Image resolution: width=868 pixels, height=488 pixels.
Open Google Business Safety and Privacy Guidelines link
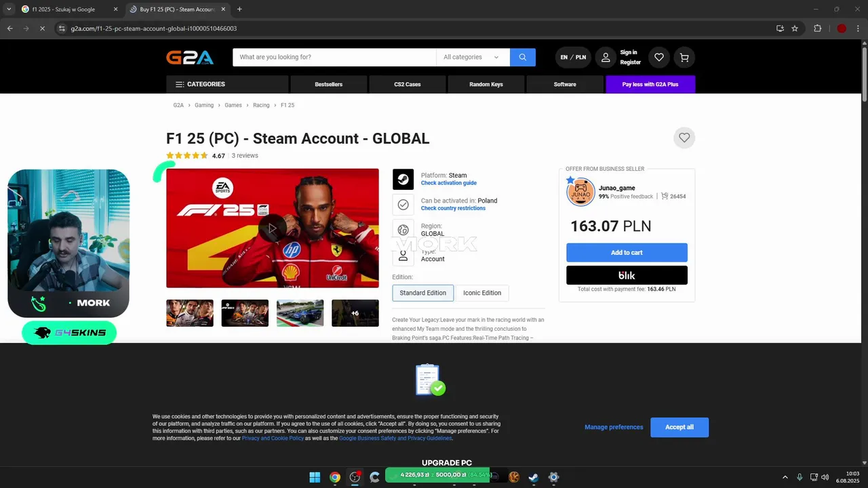pos(395,439)
